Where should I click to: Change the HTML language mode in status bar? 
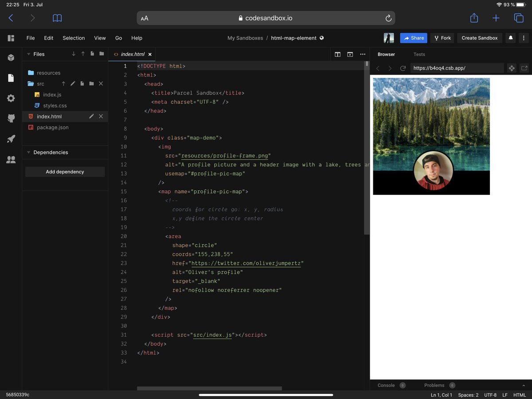[520, 395]
